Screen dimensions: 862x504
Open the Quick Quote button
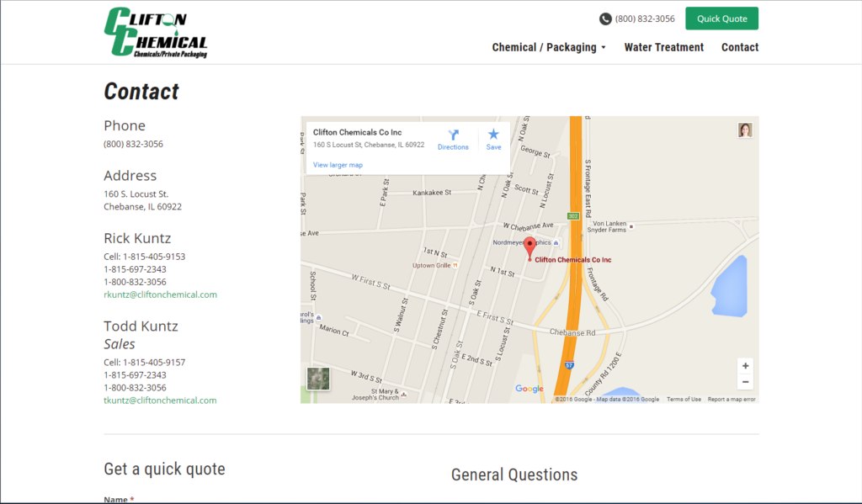[721, 19]
